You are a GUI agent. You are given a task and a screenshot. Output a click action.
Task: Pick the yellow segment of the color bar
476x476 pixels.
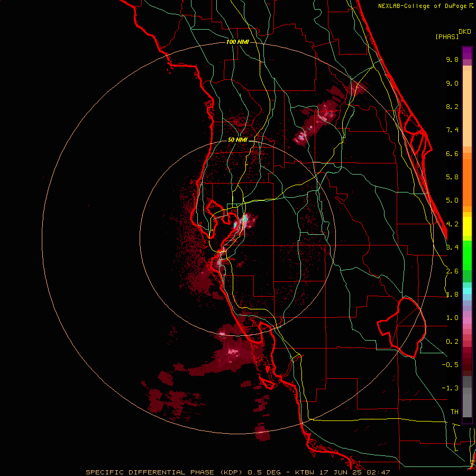tap(467, 226)
